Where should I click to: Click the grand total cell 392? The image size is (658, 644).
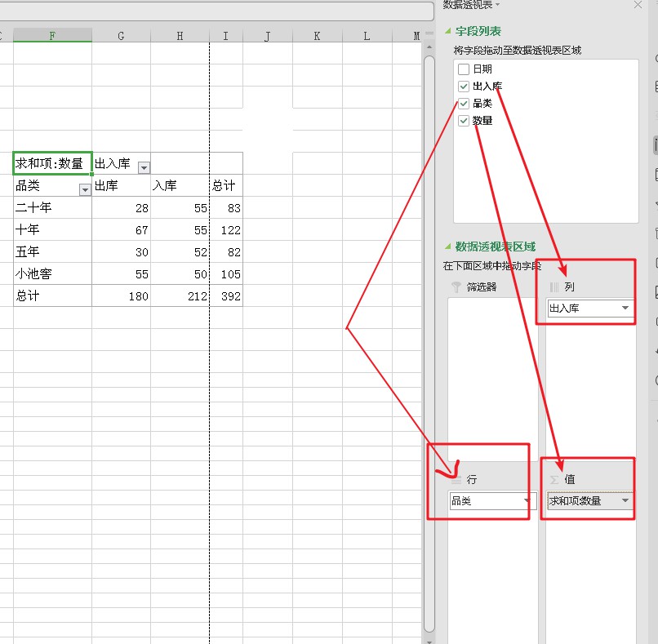point(226,295)
